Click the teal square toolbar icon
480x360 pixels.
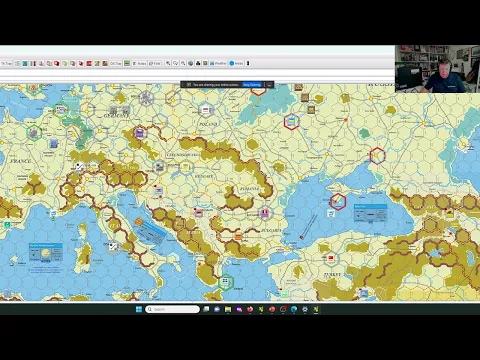pyautogui.click(x=25, y=63)
